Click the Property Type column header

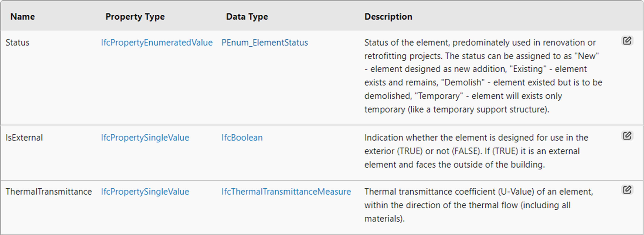click(135, 17)
